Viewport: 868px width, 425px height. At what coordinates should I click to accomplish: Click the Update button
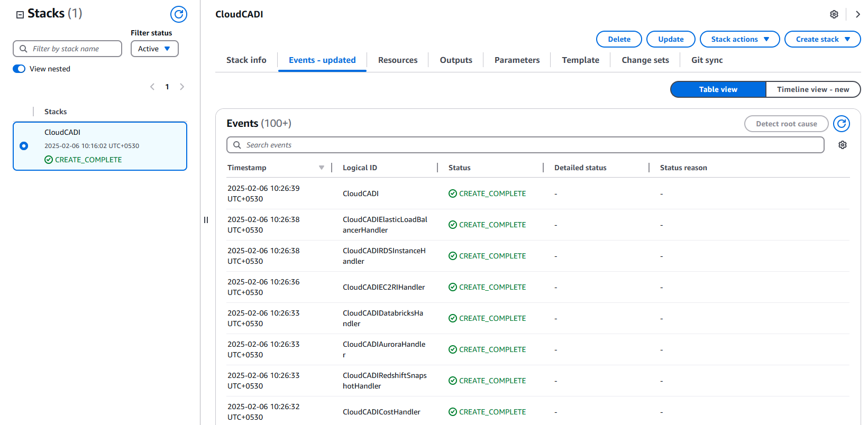[x=671, y=39]
